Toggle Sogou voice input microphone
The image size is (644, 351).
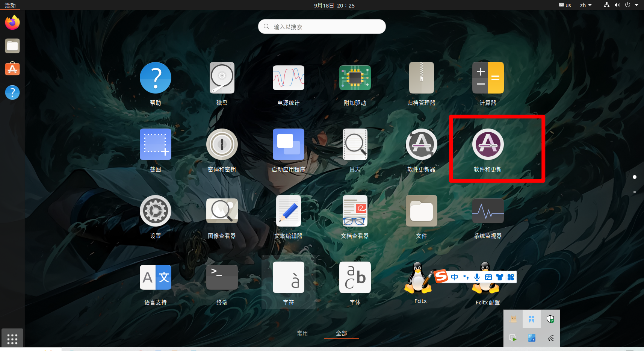[477, 277]
